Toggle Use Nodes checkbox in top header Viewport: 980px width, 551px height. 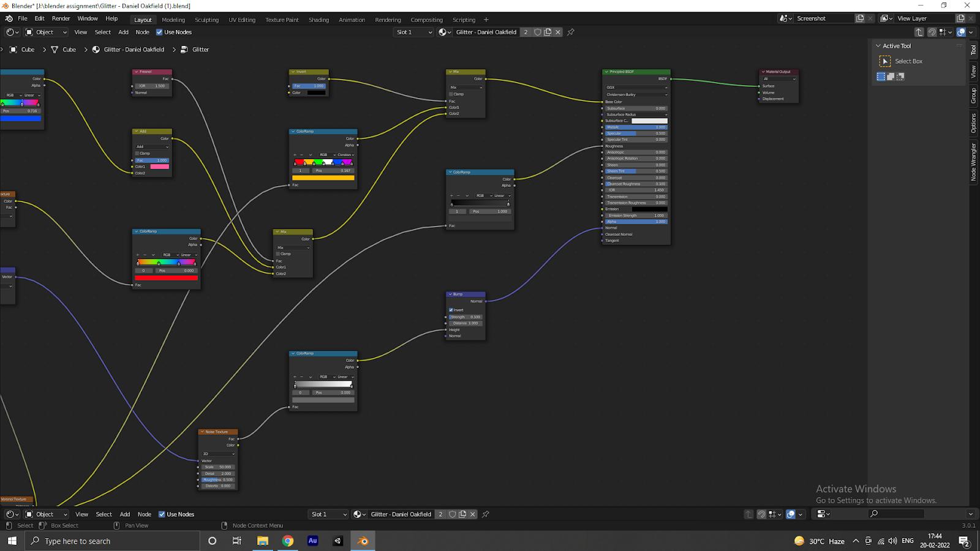click(159, 32)
